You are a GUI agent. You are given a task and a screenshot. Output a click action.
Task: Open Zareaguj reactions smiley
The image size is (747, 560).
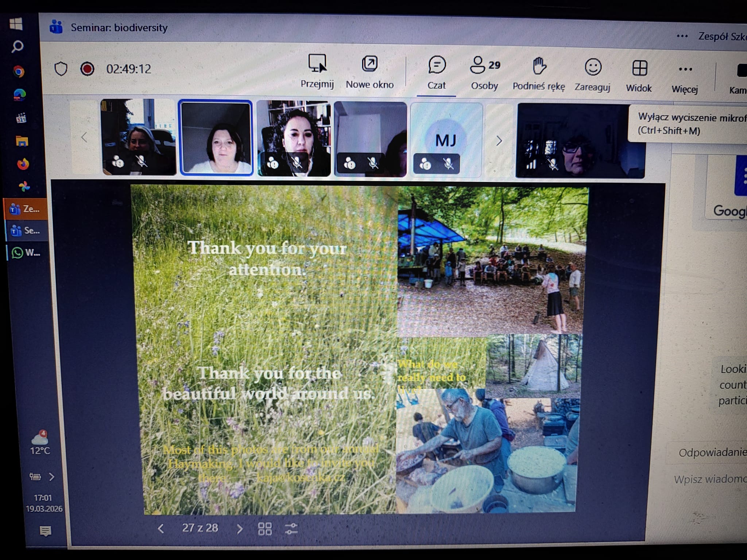click(x=593, y=68)
